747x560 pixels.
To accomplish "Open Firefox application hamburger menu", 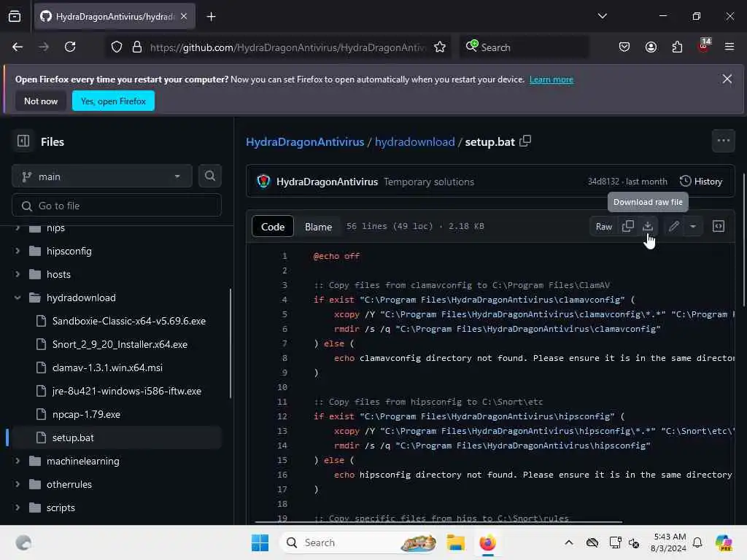I will (729, 47).
